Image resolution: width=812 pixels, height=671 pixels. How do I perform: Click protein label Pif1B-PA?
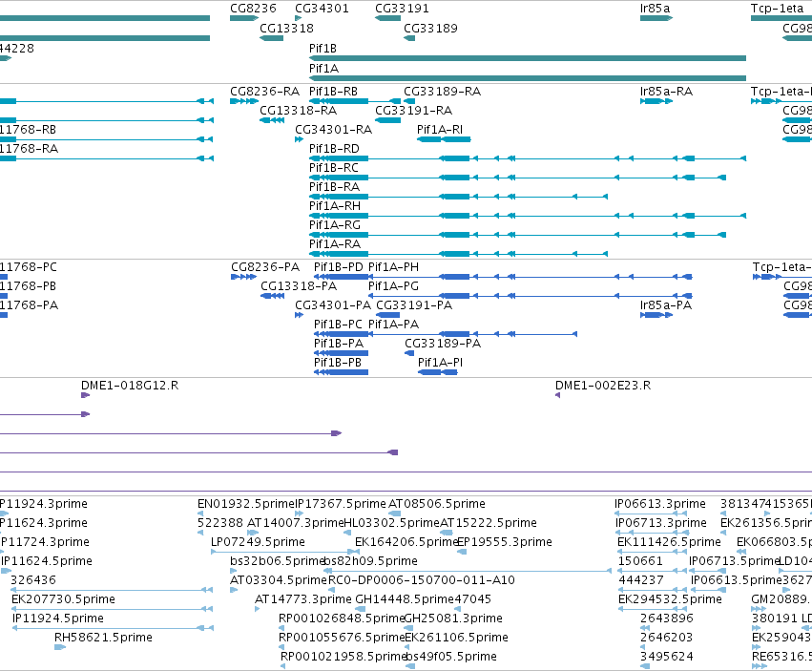pos(338,344)
